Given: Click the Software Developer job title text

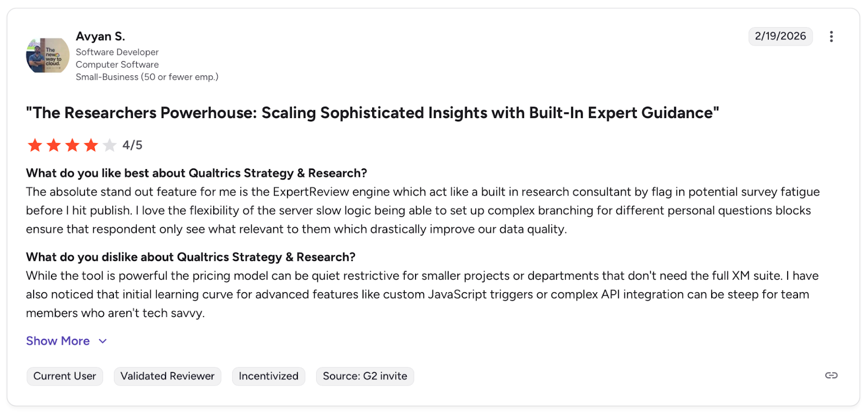Looking at the screenshot, I should click(x=117, y=52).
